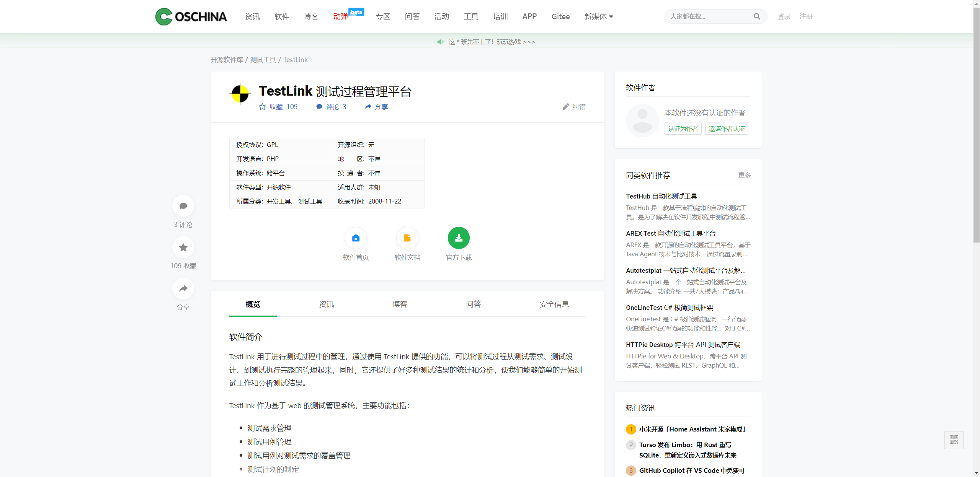Viewport: 980px width, 477px height.
Task: Click the 测试工具 category link in table
Action: (310, 201)
